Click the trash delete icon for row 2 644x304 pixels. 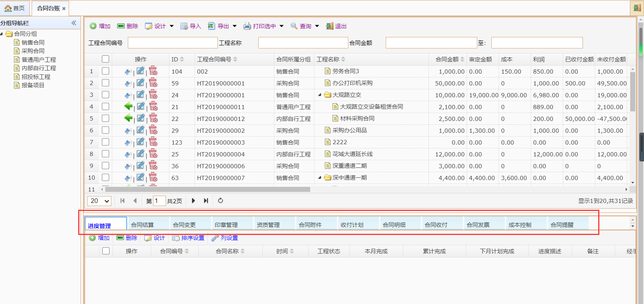[153, 83]
